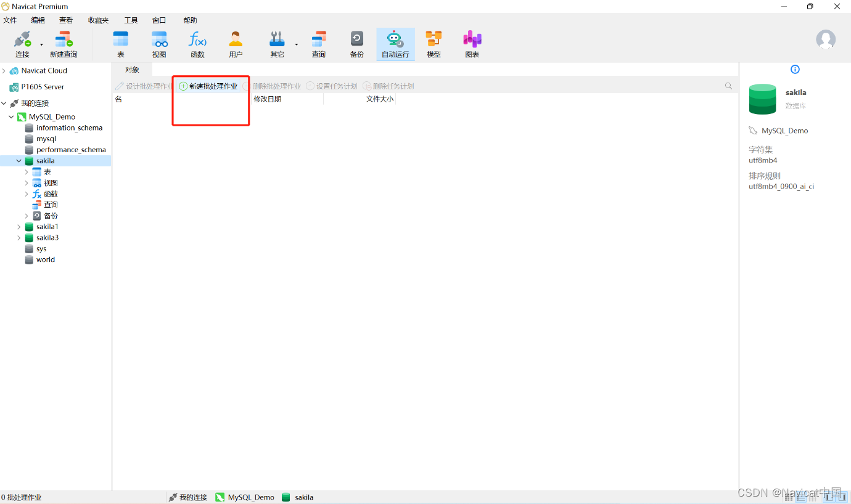Click 新建批处理作业 button
Image resolution: width=851 pixels, height=504 pixels.
[208, 86]
